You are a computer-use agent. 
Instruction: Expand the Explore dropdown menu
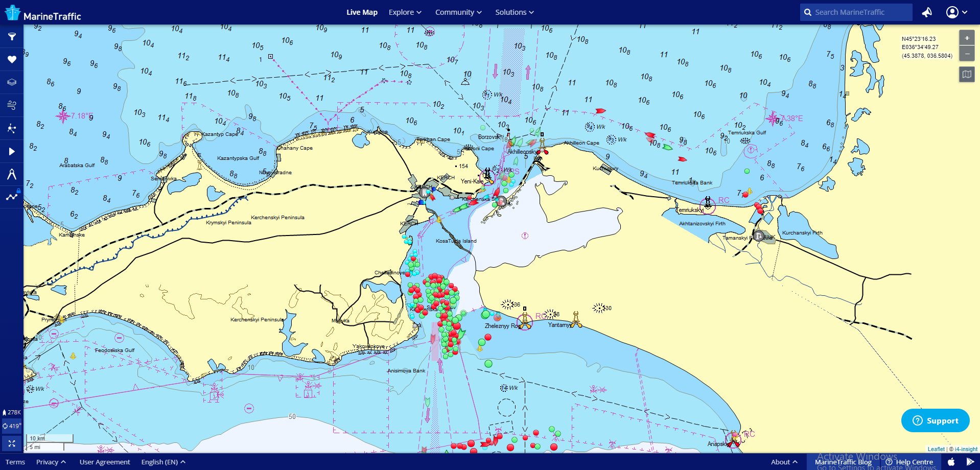[x=405, y=12]
